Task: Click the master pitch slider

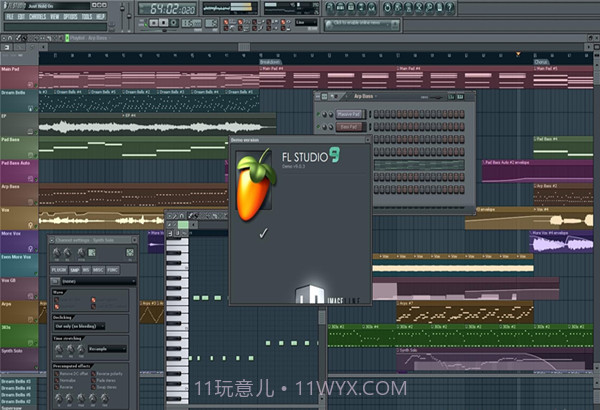Action: point(129,16)
